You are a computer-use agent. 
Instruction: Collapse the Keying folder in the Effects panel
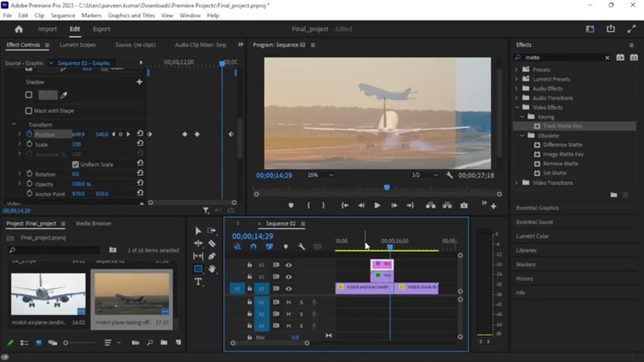click(522, 116)
